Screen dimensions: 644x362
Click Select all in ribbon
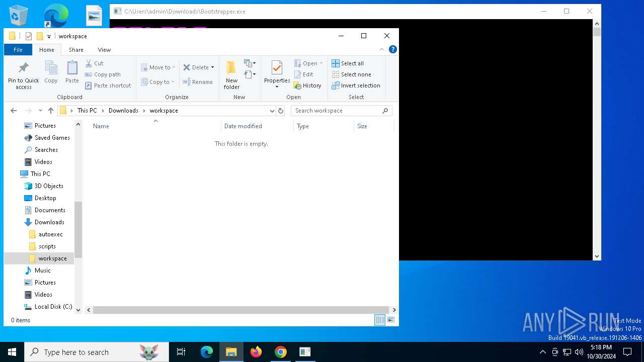coord(348,63)
